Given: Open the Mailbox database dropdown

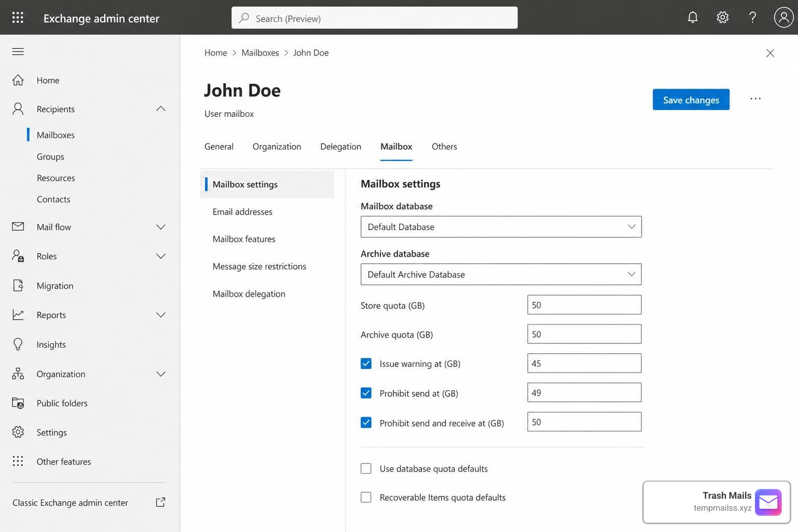Looking at the screenshot, I should 501,227.
